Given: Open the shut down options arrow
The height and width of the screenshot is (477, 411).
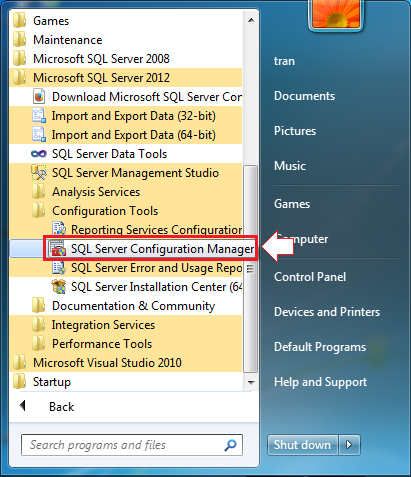Looking at the screenshot, I should [x=349, y=445].
